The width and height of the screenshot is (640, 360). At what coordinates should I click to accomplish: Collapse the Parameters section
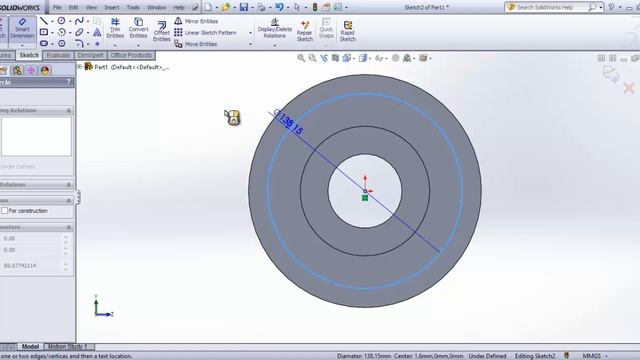pos(69,227)
